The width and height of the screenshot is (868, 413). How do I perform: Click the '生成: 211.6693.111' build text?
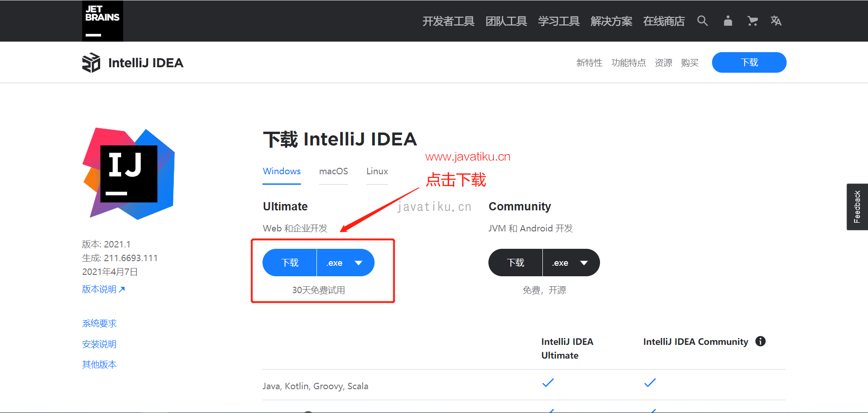pyautogui.click(x=120, y=258)
